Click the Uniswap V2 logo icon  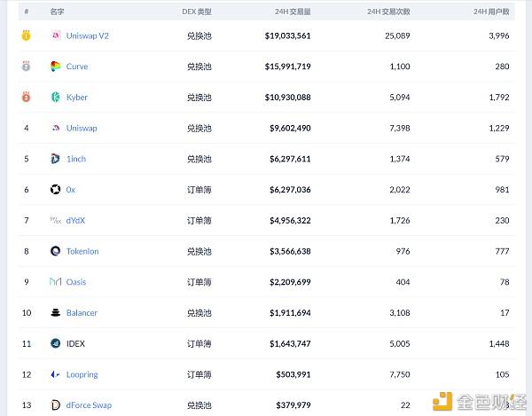[x=56, y=35]
